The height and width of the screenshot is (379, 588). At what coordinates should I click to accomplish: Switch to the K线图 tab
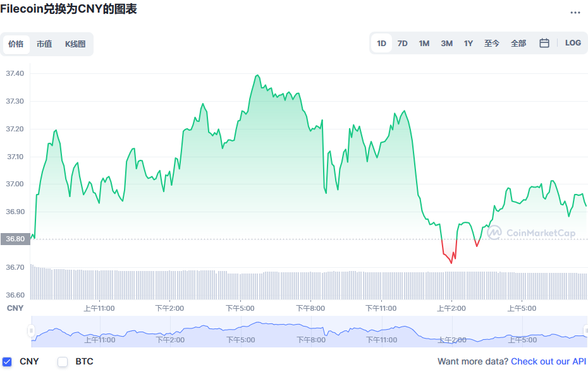pos(75,44)
